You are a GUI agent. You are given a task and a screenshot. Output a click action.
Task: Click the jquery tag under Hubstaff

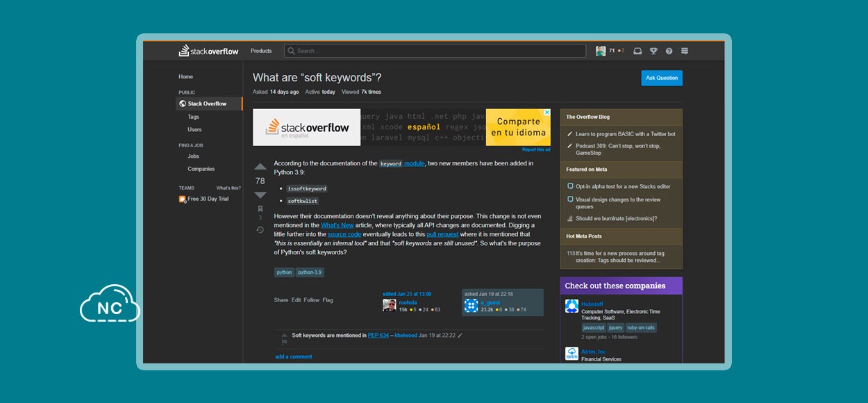615,327
